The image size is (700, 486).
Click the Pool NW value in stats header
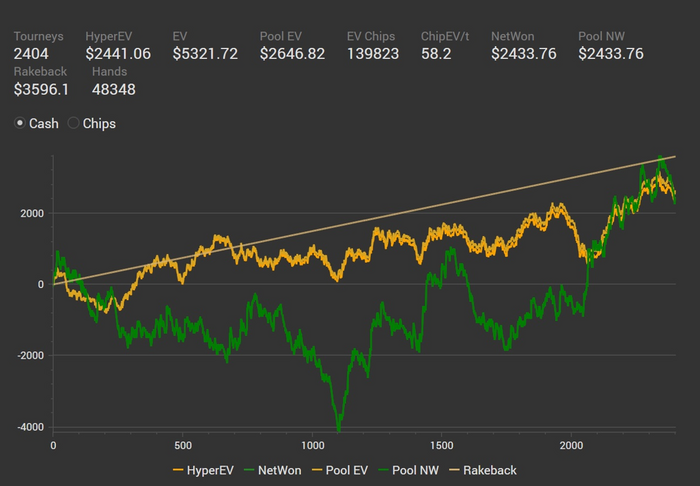(x=611, y=54)
